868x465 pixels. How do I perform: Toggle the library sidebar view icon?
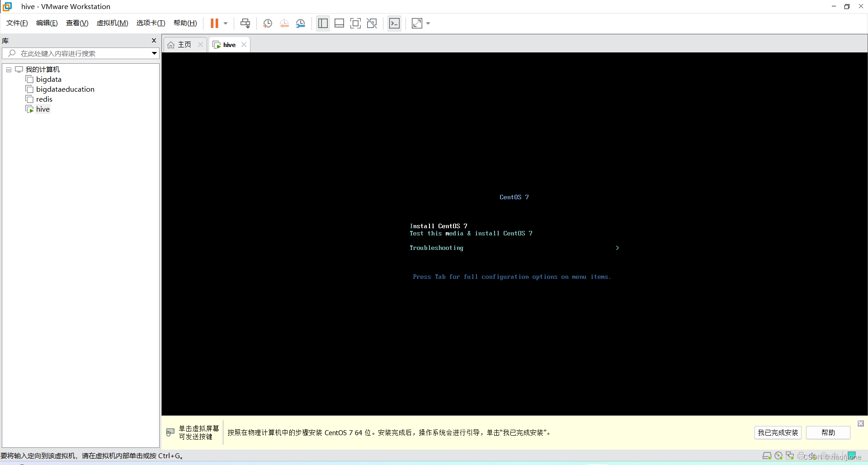pyautogui.click(x=323, y=23)
